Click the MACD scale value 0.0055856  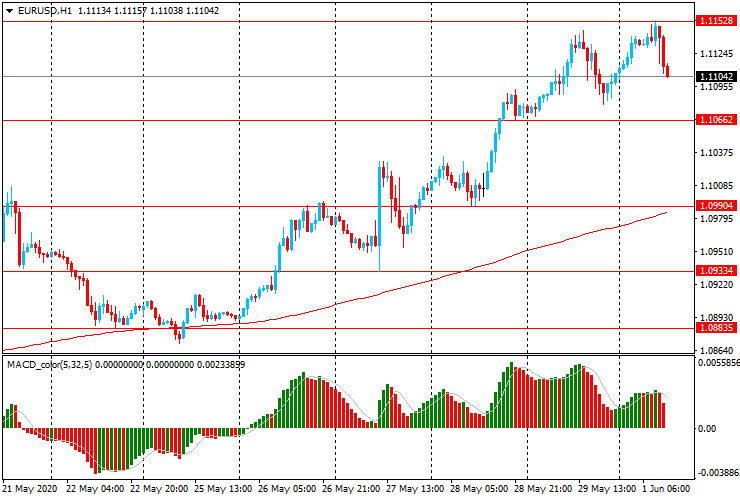pyautogui.click(x=719, y=363)
